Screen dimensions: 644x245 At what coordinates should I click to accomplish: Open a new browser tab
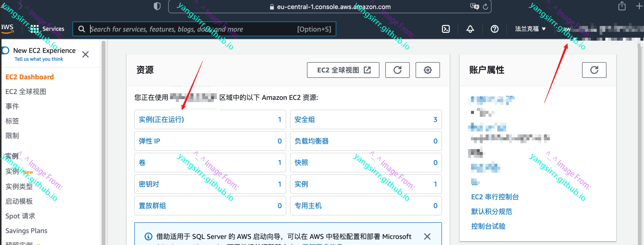coord(639,6)
